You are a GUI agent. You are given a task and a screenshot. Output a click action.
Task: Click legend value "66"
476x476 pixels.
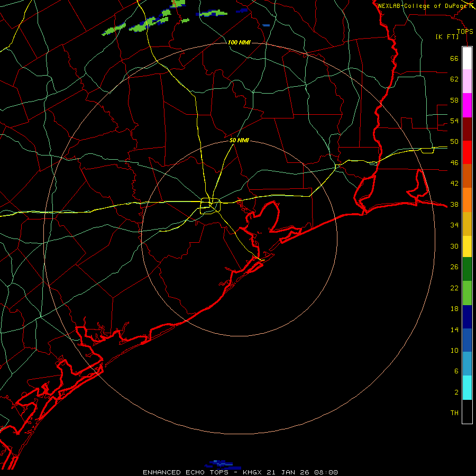coord(454,59)
